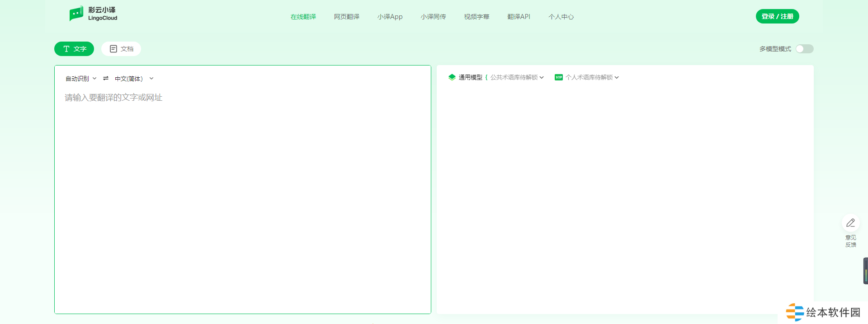Expand the 中文(简体) target language dropdown
Image resolution: width=868 pixels, height=324 pixels.
[x=134, y=79]
